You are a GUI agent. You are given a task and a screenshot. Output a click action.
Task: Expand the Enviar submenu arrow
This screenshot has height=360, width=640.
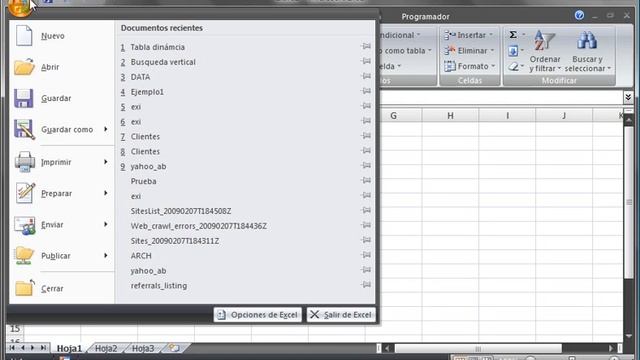(x=106, y=224)
